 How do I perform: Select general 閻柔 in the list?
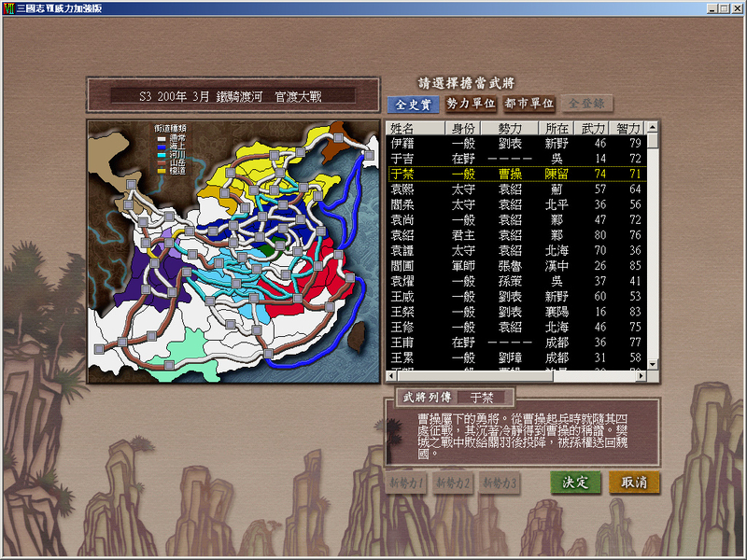click(x=516, y=204)
